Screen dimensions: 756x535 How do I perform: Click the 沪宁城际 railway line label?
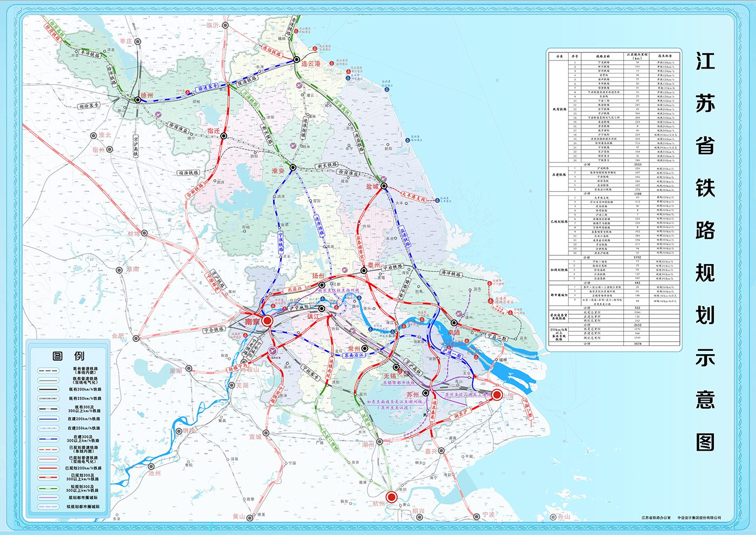pyautogui.click(x=298, y=307)
